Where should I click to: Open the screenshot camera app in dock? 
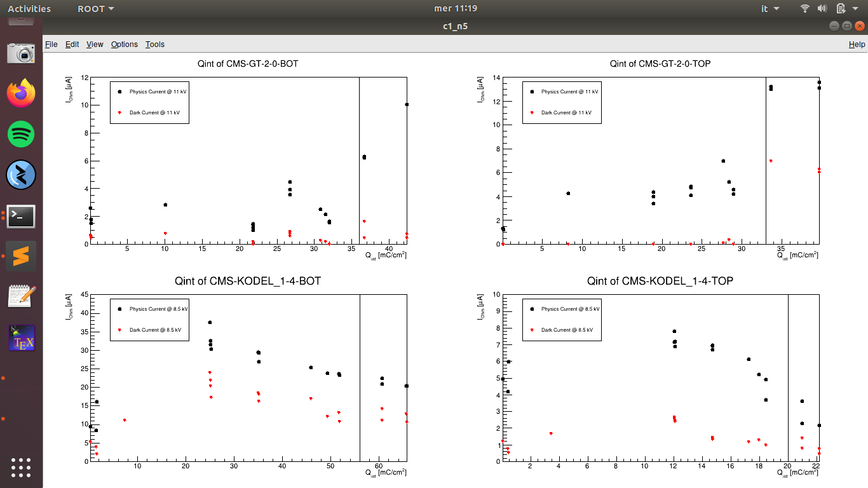[x=21, y=53]
